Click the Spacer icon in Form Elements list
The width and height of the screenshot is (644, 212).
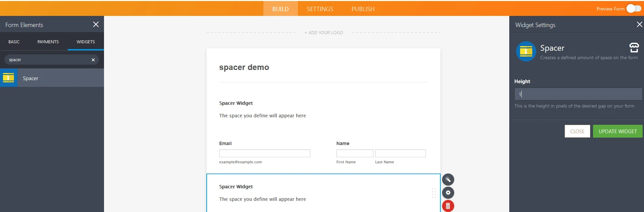coord(9,78)
